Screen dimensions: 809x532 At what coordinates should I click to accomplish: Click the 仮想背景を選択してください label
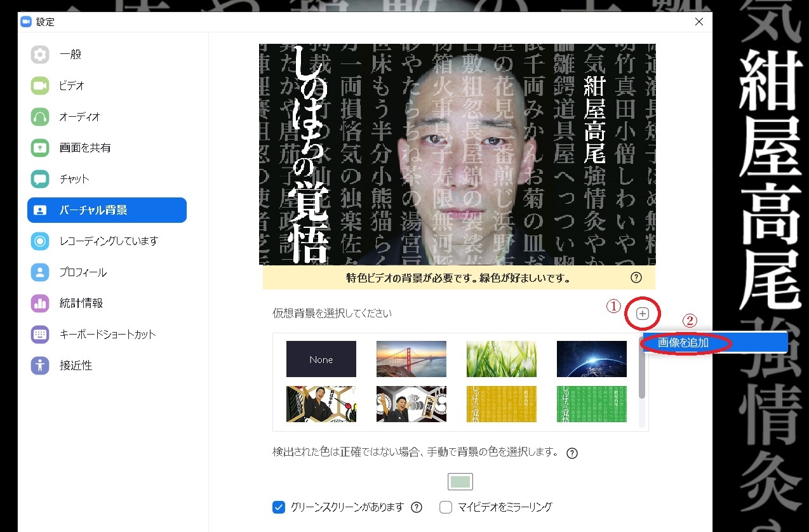[x=332, y=314]
